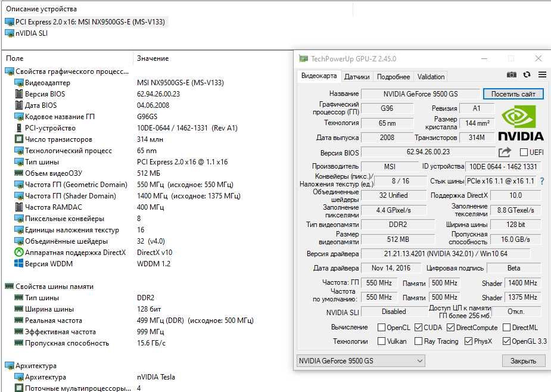Toggle the DirectML checkbox
This screenshot has width=551, height=392.
pyautogui.click(x=506, y=327)
